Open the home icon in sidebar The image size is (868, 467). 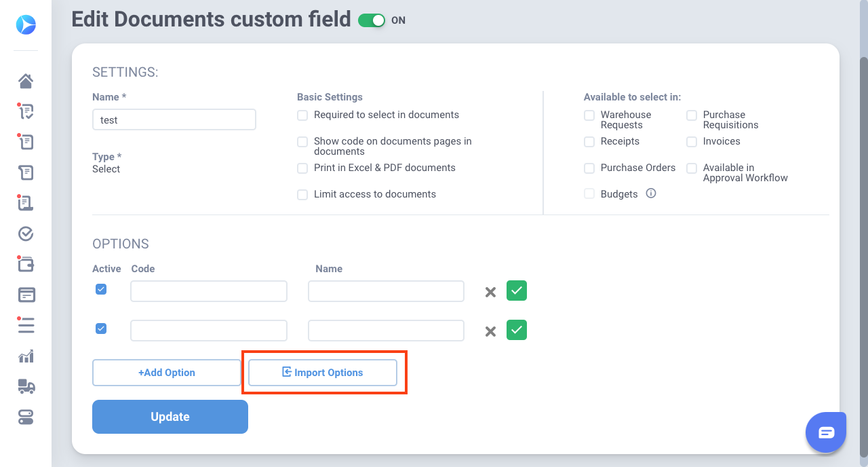[26, 81]
